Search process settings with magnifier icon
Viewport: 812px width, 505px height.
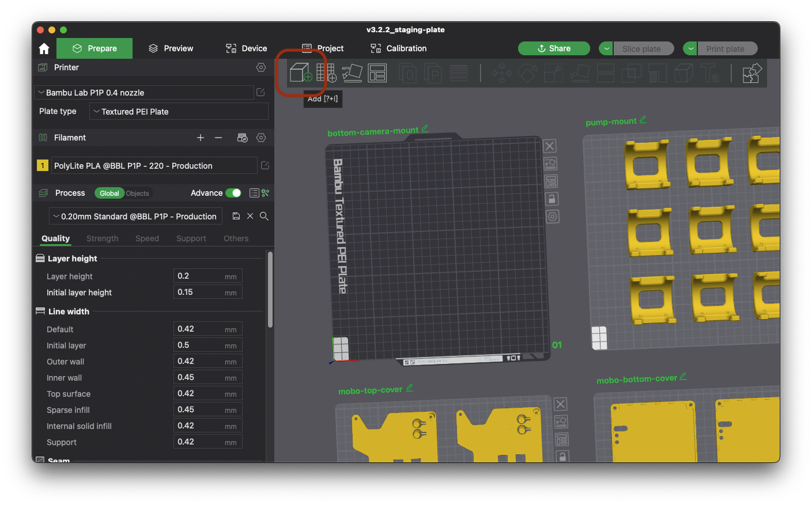264,216
